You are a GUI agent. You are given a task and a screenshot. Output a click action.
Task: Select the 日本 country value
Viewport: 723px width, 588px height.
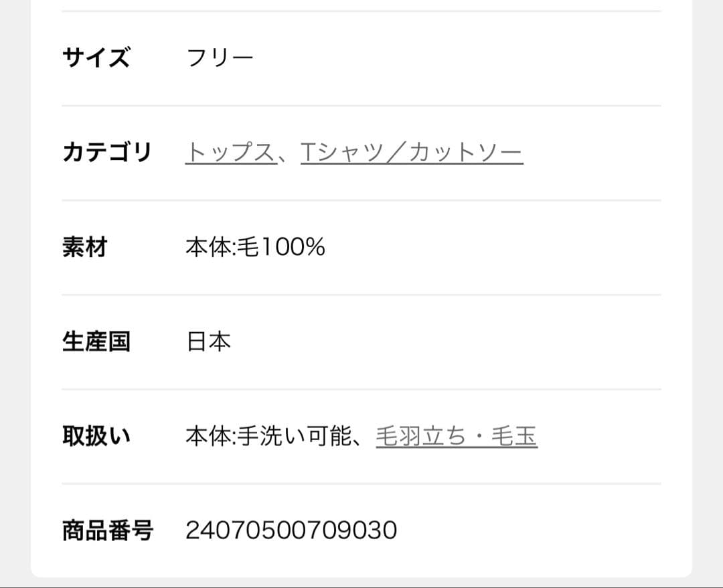pos(209,341)
